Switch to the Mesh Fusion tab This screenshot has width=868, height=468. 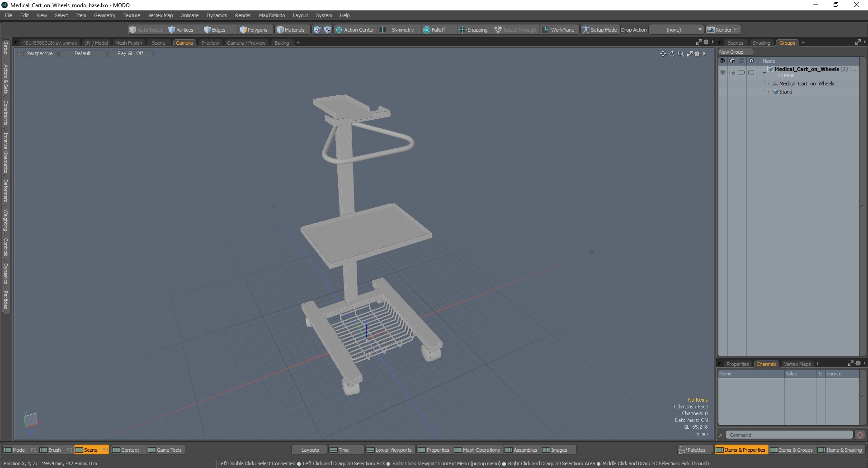coord(128,43)
